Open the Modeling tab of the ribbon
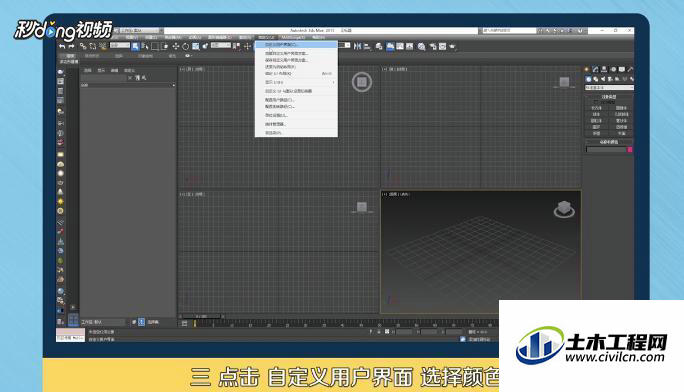This screenshot has height=392, width=684. tap(70, 56)
